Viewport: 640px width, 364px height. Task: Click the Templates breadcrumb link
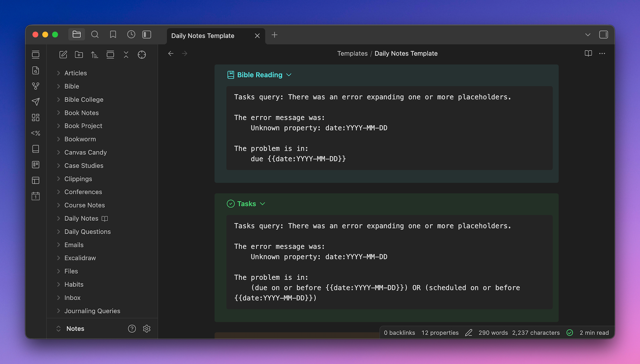[x=352, y=54]
